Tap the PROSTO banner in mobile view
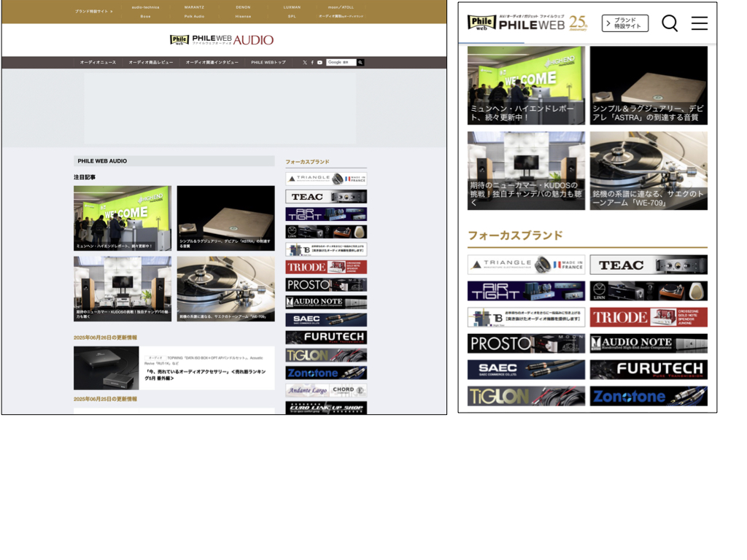 (x=526, y=343)
